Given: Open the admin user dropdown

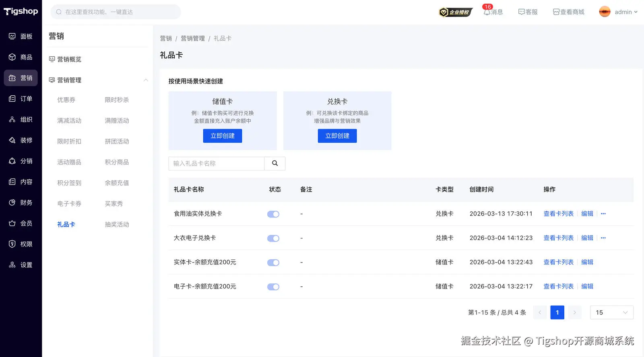Looking at the screenshot, I should click(626, 12).
